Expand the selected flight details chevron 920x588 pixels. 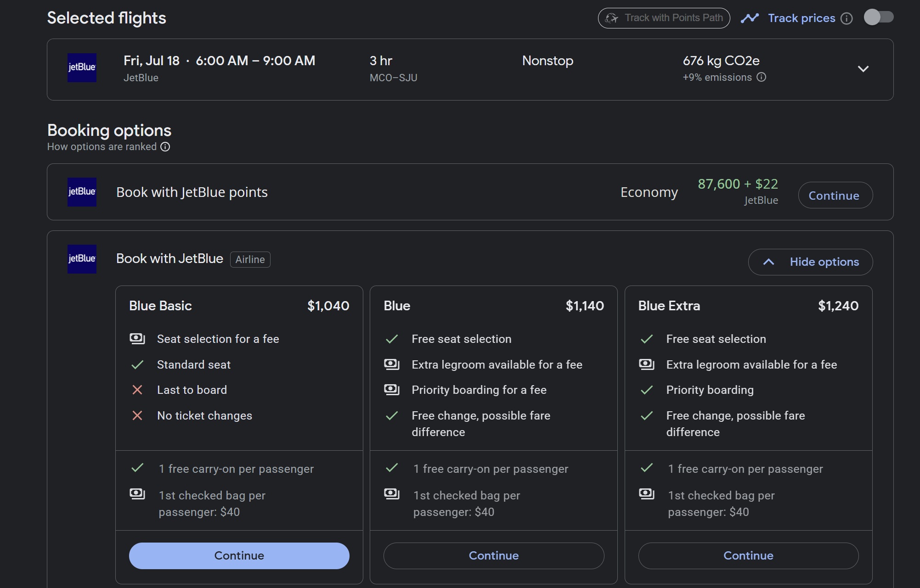pyautogui.click(x=863, y=69)
